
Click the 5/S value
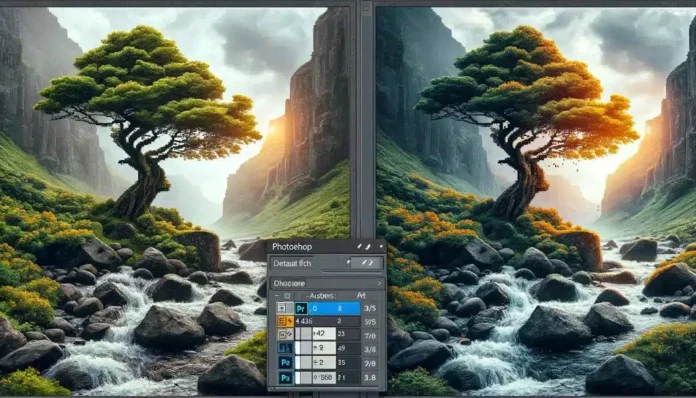click(x=370, y=322)
